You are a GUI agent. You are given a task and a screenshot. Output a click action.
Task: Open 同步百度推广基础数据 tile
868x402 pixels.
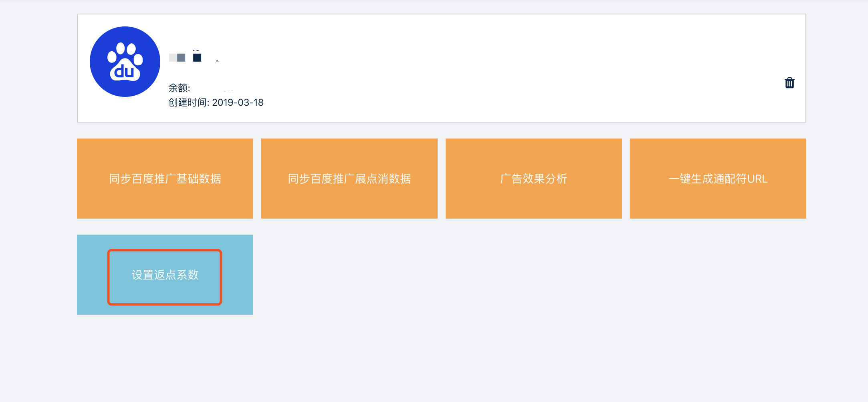165,179
